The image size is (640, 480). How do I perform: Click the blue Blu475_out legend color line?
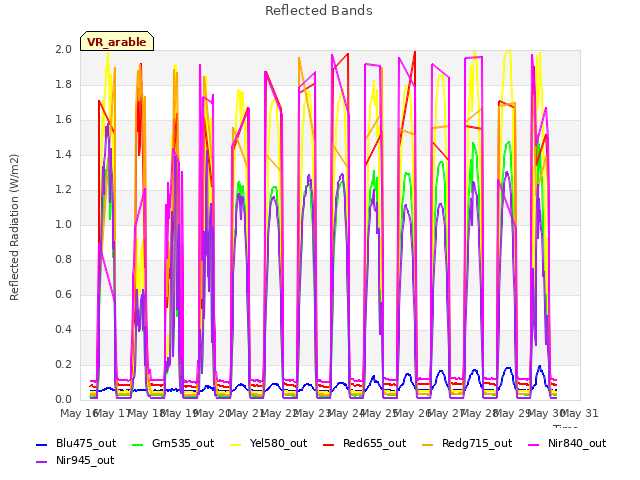(42, 444)
